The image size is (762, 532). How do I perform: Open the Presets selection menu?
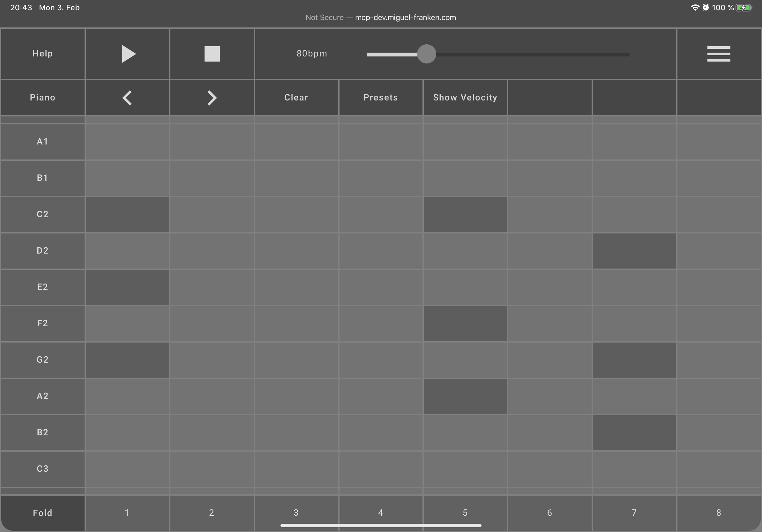380,97
